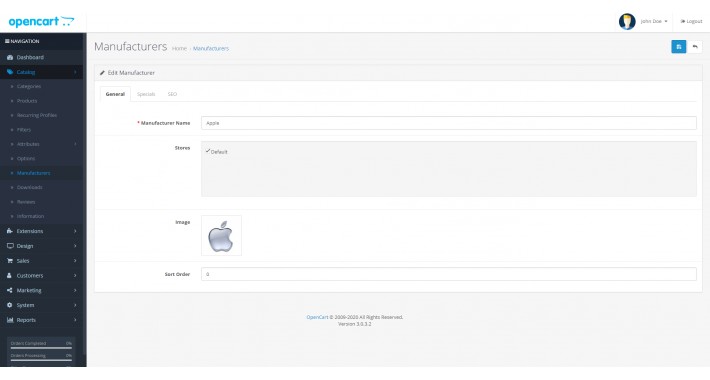
Task: Click the Dashboard gauge icon
Action: pyautogui.click(x=10, y=58)
